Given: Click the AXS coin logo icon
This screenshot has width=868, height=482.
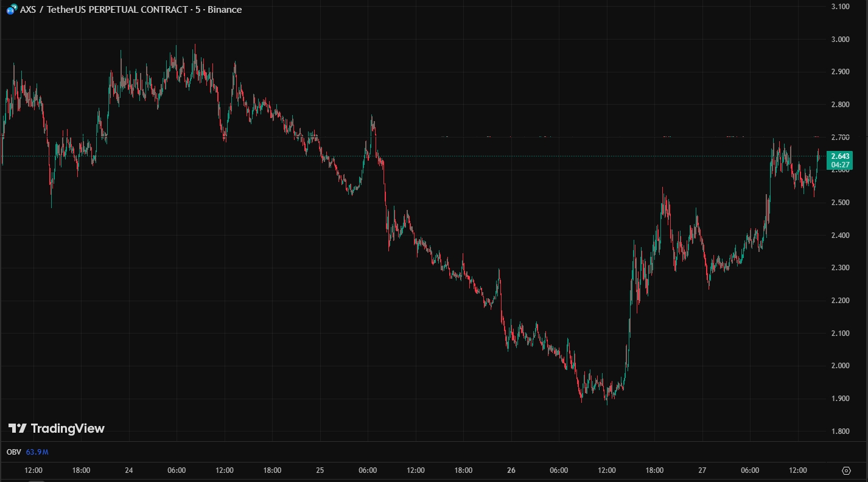Looking at the screenshot, I should (x=11, y=10).
